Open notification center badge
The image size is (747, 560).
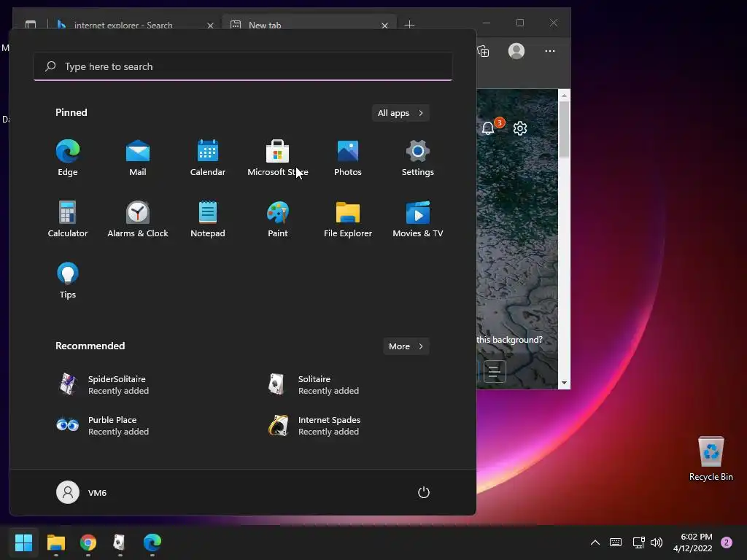pyautogui.click(x=727, y=542)
